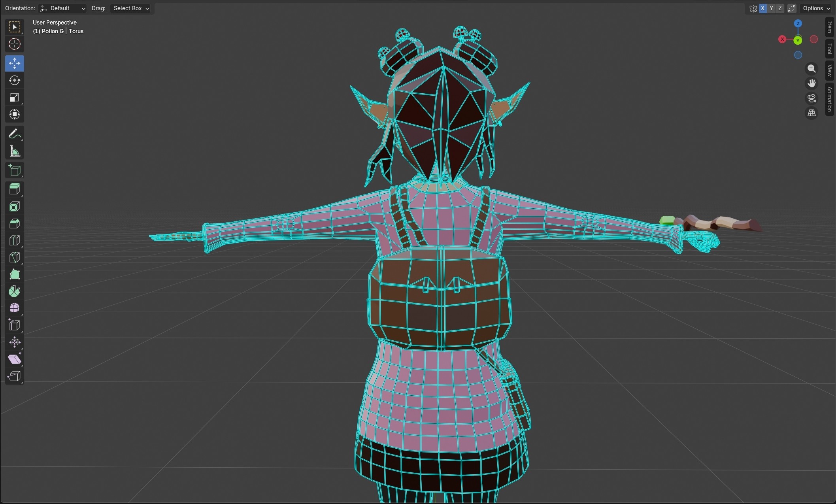The image size is (836, 504).
Task: Enable Z axis mirror toggle
Action: click(x=780, y=8)
